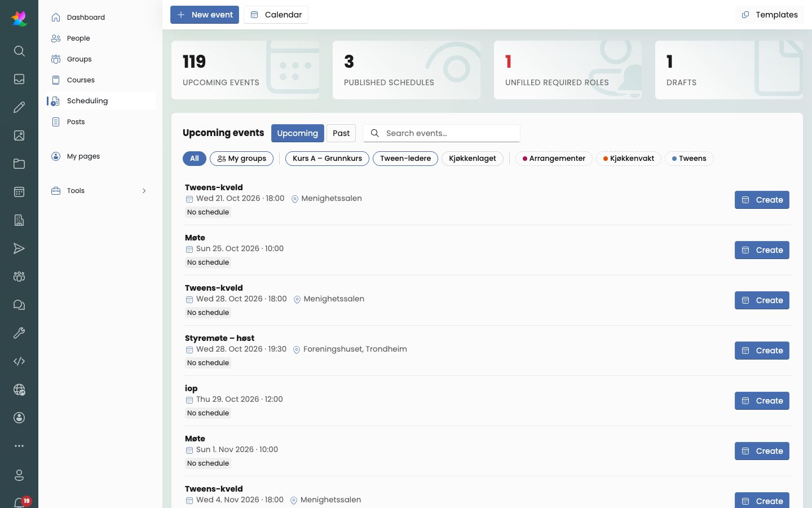Open the chat bubbles icon

[19, 305]
